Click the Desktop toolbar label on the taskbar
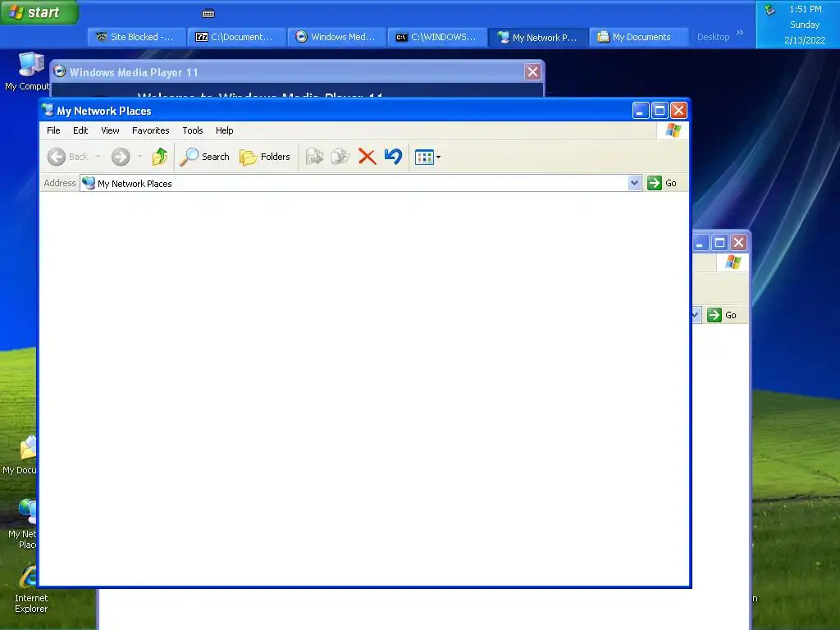 [713, 37]
